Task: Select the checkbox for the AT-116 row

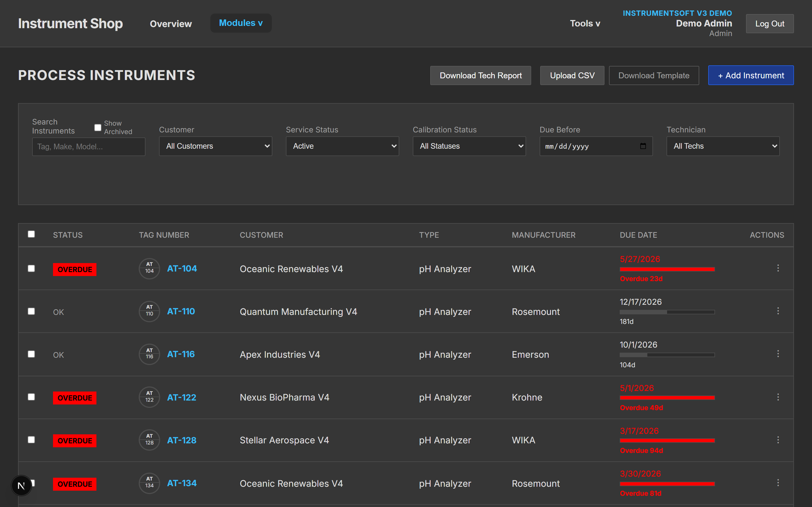Action: point(31,354)
